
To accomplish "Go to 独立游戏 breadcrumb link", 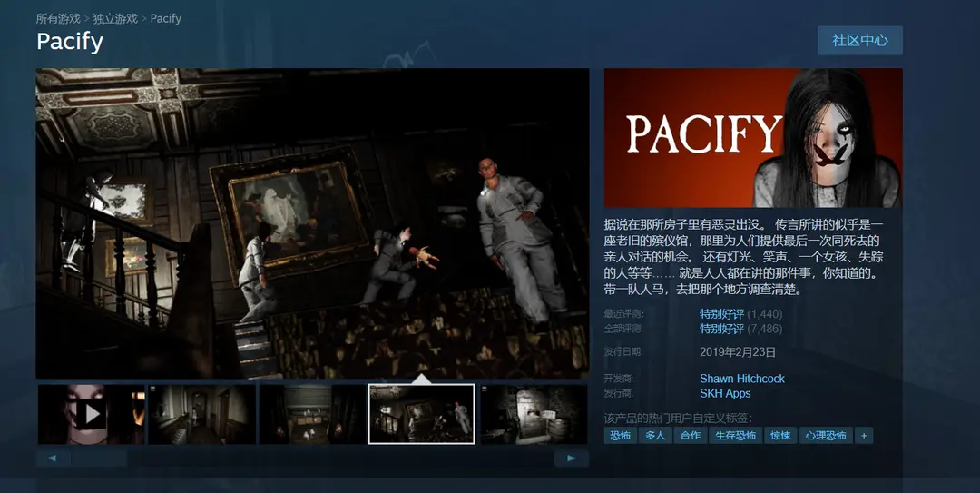I will pyautogui.click(x=115, y=19).
